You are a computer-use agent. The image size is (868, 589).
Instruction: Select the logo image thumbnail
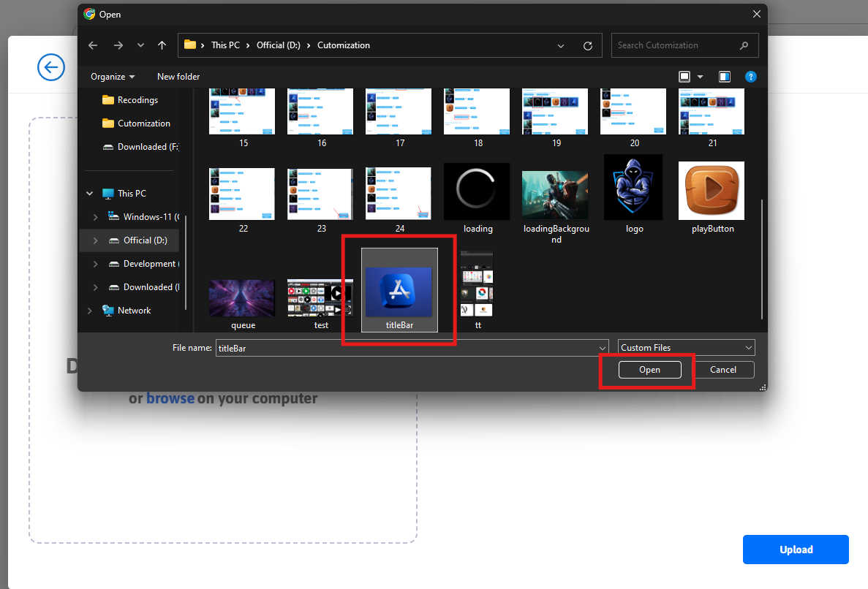tap(633, 188)
